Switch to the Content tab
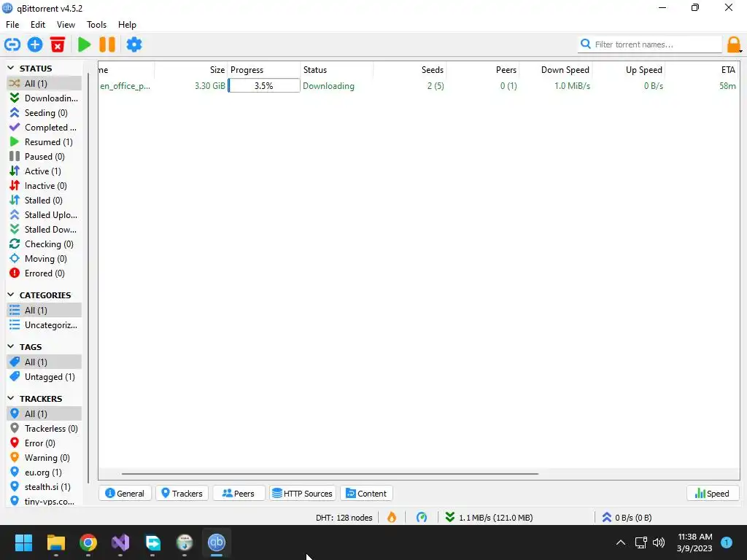This screenshot has width=747, height=560. click(366, 494)
